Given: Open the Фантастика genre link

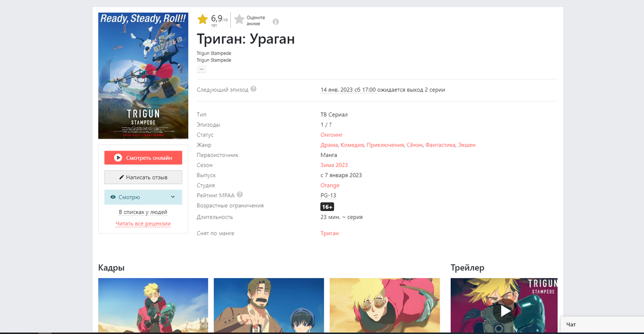Looking at the screenshot, I should [x=441, y=145].
